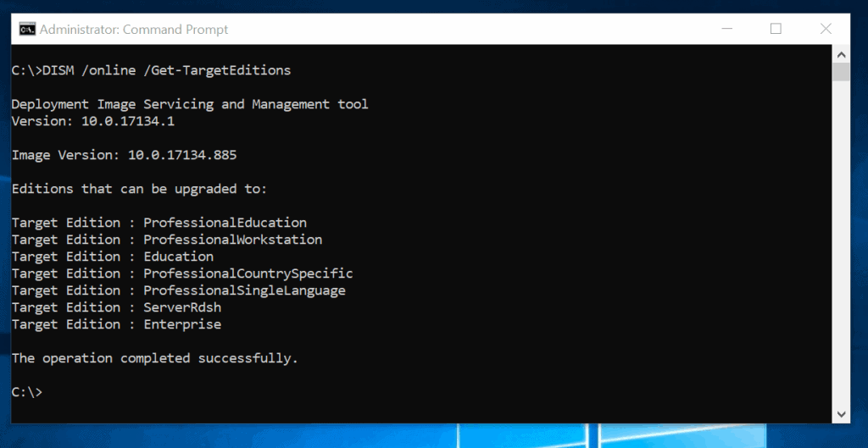This screenshot has height=448, width=868.
Task: Click the ProfessionalWorkstation target edition line
Action: click(x=167, y=240)
